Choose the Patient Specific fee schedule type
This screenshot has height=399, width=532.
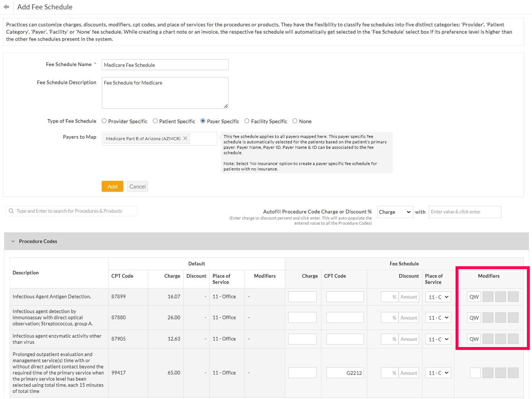[155, 121]
